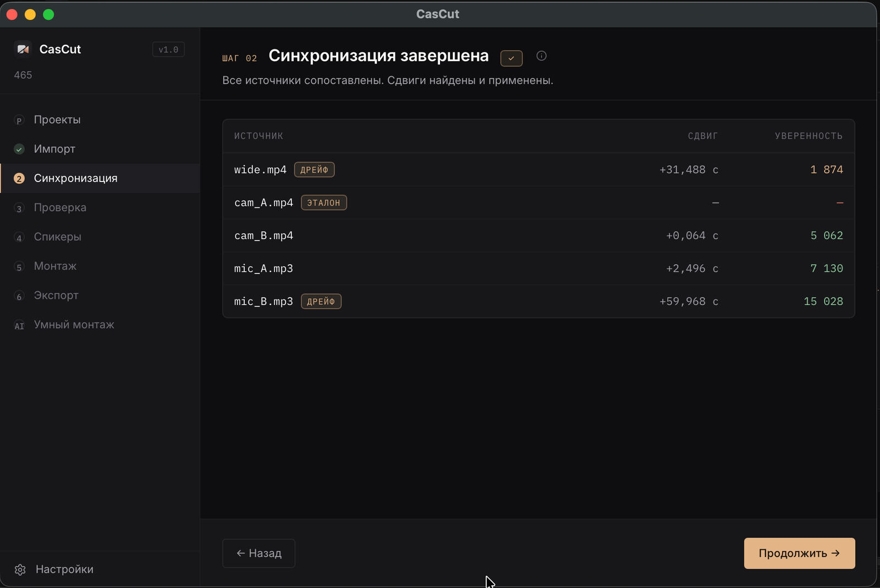
Task: Click the step 6 circle icon
Action: [x=19, y=296]
